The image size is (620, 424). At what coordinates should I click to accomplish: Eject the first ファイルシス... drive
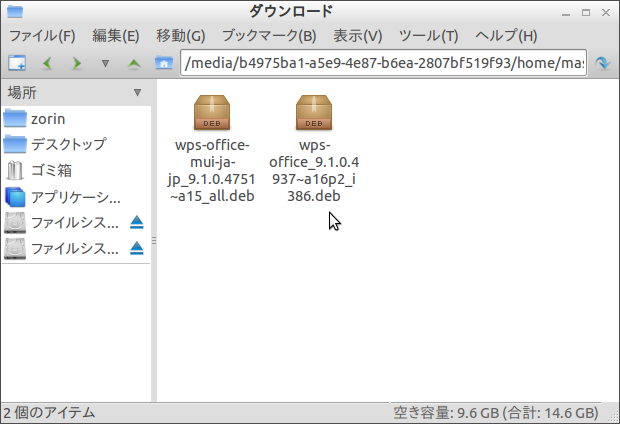tap(137, 223)
